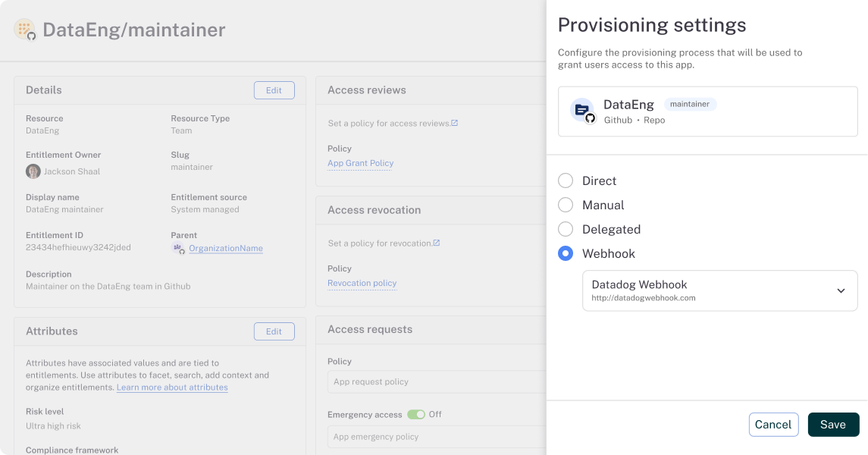
Task: Click the DataEng GitHub repo icon in panel
Action: coord(583,111)
